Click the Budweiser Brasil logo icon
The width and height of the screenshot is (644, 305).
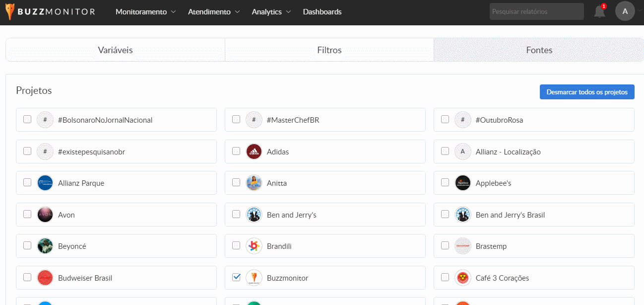[45, 278]
